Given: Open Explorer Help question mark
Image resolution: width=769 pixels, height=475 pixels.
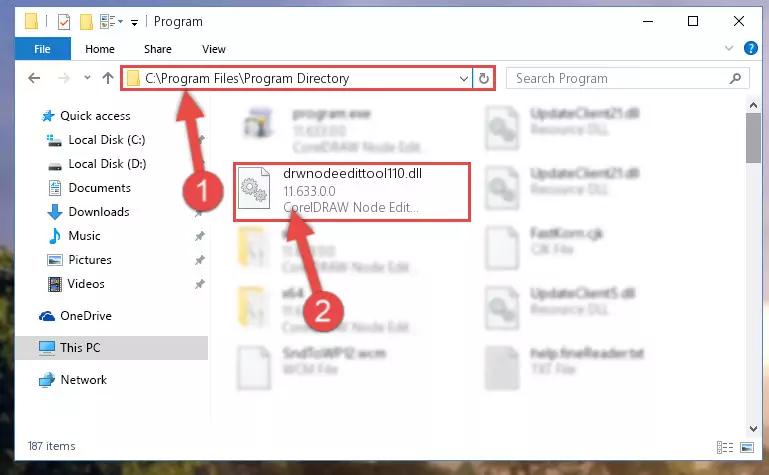Looking at the screenshot, I should [x=750, y=48].
